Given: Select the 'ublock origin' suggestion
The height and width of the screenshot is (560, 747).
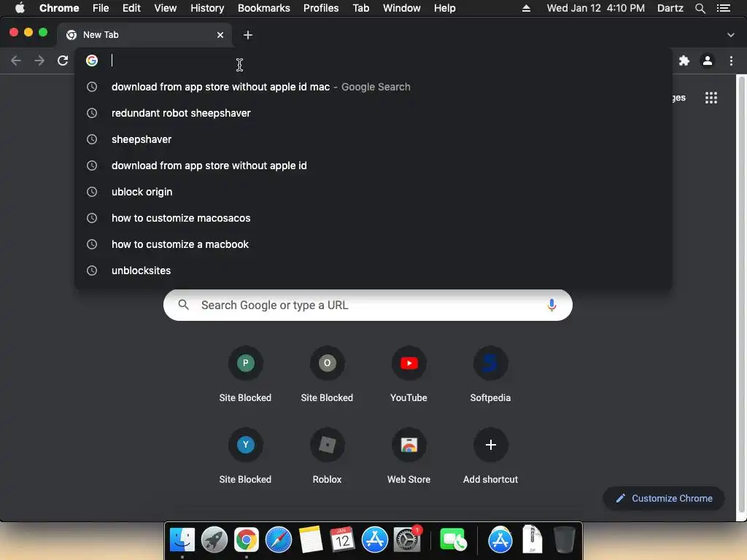Looking at the screenshot, I should point(373,192).
